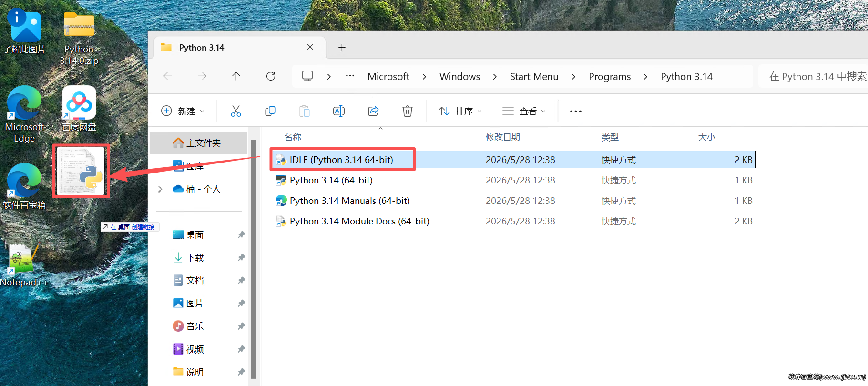Viewport: 868px width, 386px height.
Task: Click the Forward navigation arrow
Action: pos(202,76)
